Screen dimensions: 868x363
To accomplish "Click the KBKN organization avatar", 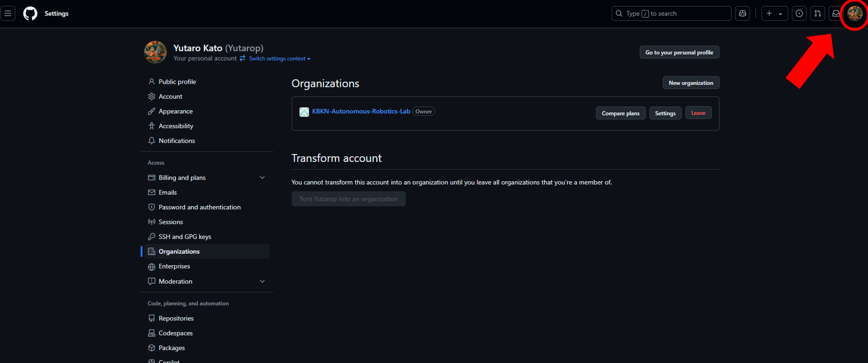I will pyautogui.click(x=304, y=112).
